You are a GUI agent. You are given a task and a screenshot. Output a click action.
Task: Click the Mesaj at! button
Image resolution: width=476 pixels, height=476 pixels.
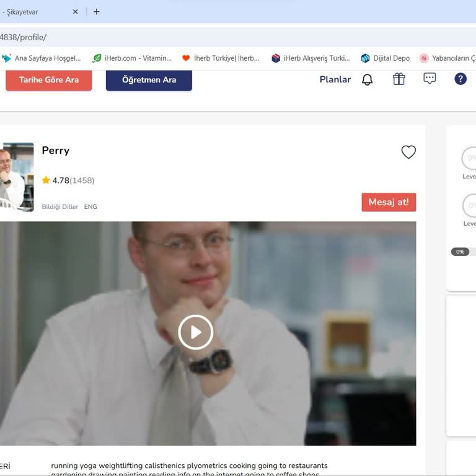pyautogui.click(x=389, y=202)
